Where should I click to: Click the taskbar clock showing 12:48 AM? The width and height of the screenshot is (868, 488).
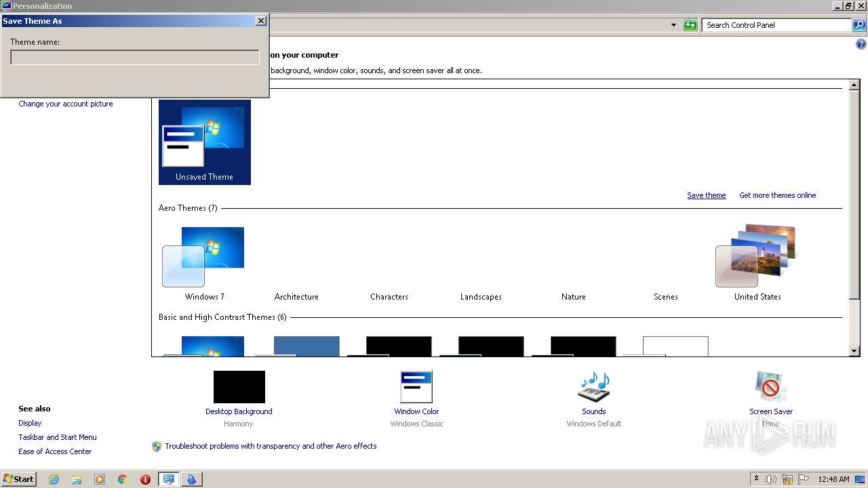[x=833, y=479]
